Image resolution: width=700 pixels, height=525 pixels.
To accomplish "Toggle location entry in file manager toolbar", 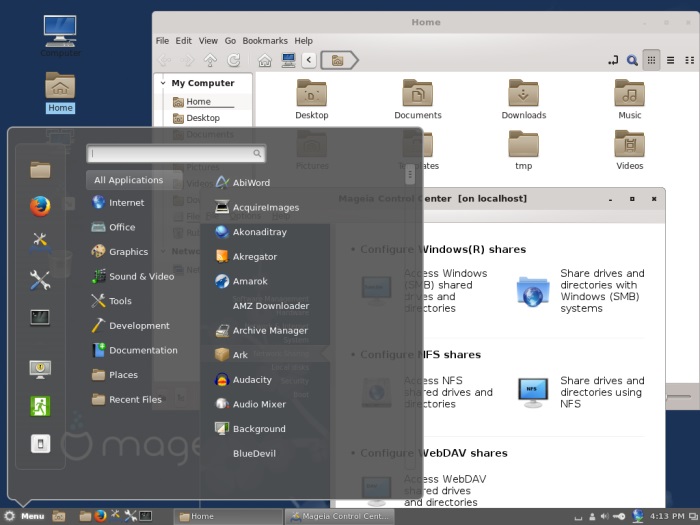I will click(x=613, y=60).
